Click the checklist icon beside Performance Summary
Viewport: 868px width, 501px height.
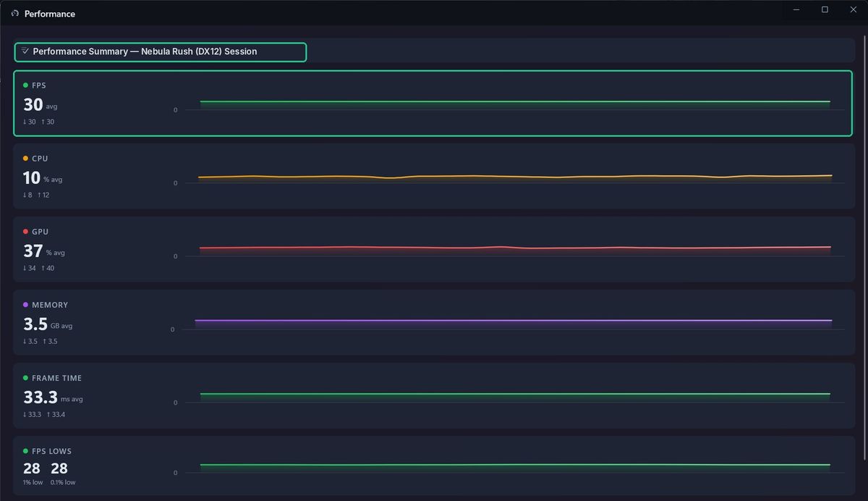25,51
